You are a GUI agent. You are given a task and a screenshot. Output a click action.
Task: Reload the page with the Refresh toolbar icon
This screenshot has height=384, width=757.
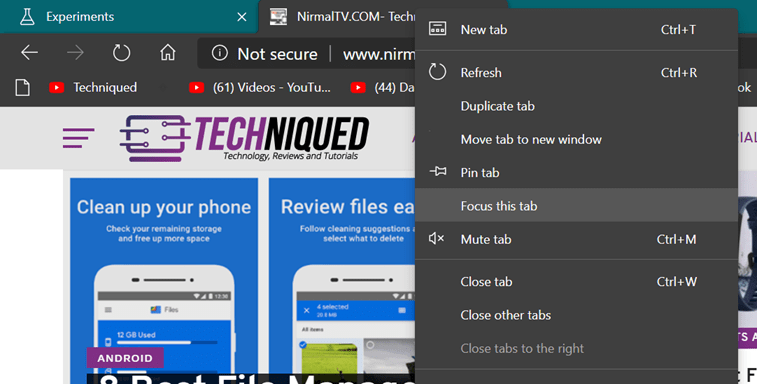(121, 53)
